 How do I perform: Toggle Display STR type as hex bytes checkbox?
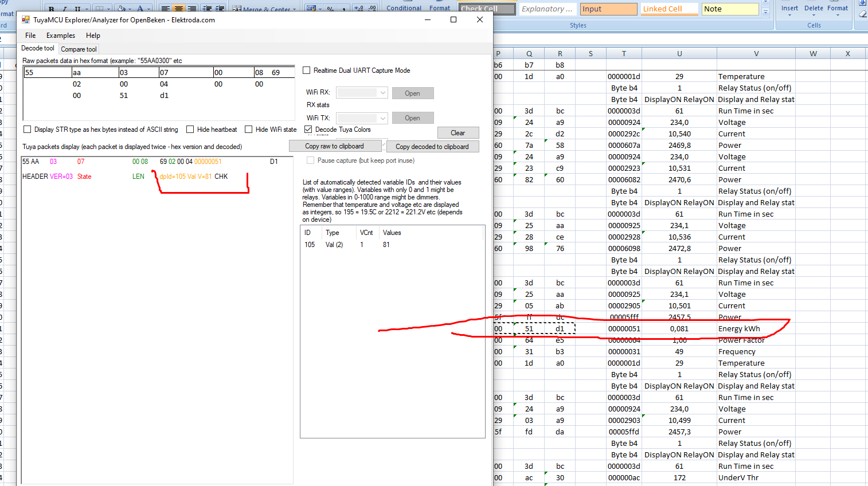(x=27, y=130)
